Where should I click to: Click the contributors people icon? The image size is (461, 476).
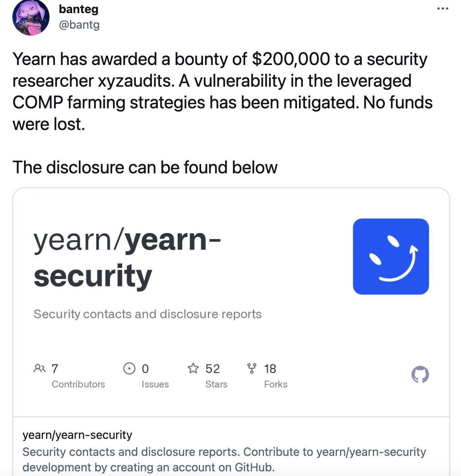[39, 368]
